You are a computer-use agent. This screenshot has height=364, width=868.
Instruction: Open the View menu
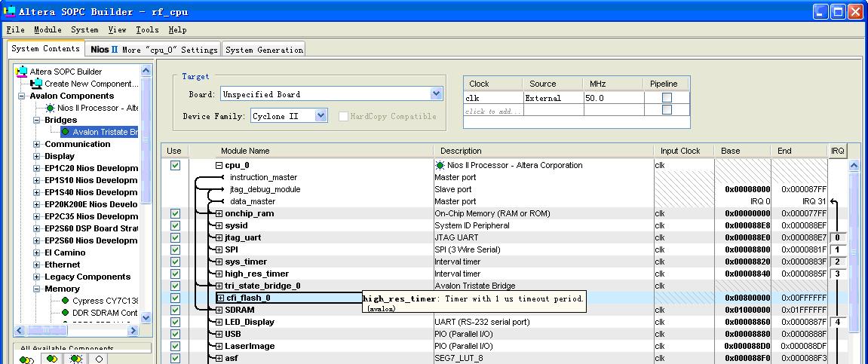coord(118,30)
